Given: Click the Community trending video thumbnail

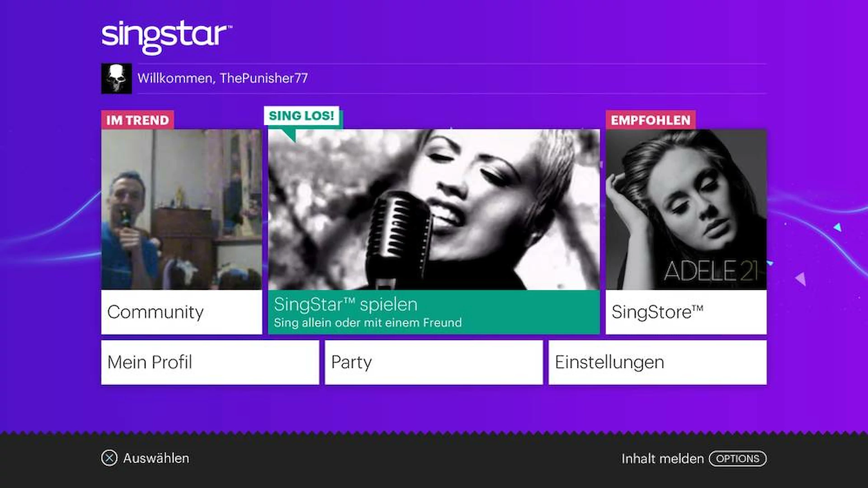Looking at the screenshot, I should [182, 209].
